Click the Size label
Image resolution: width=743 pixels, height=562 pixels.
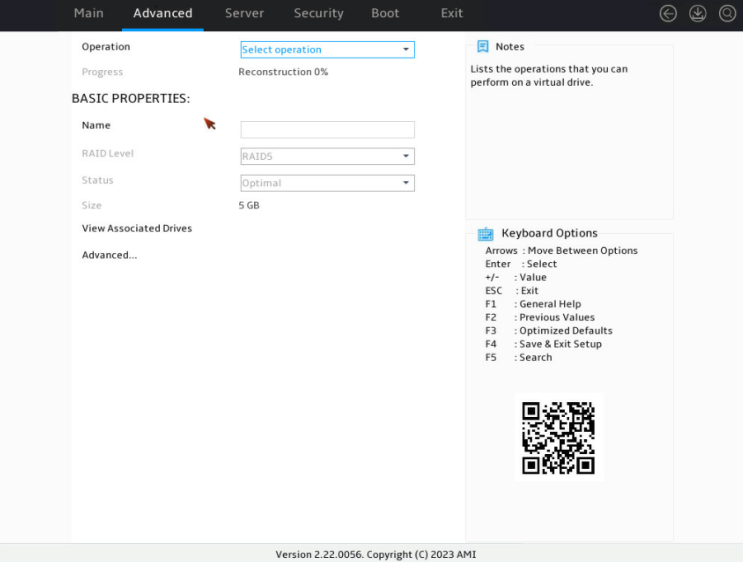(x=91, y=205)
